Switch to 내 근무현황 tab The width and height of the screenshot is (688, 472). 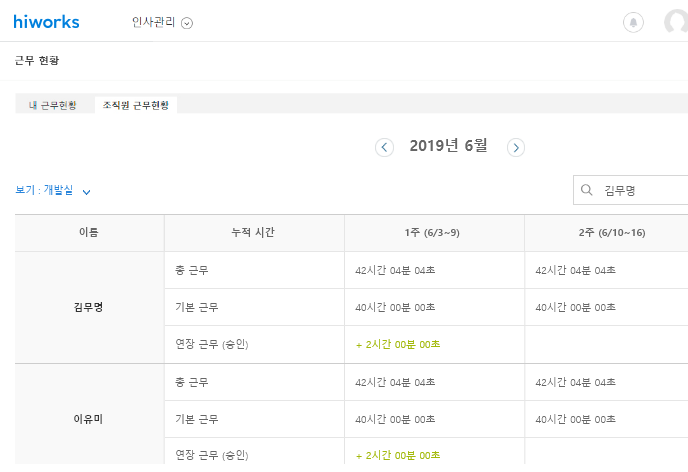click(x=53, y=105)
